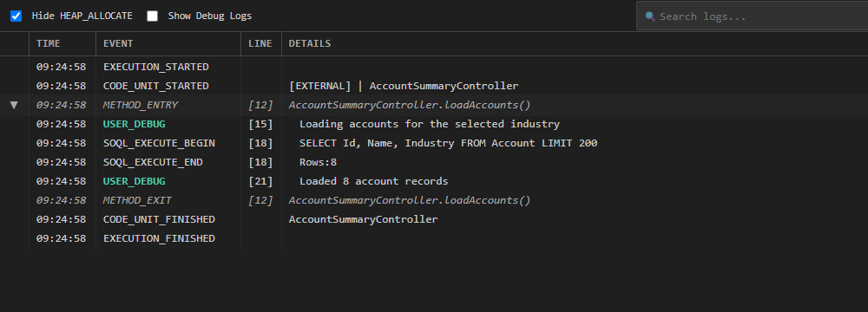Click AccountSummaryController in CODE_UNIT_FINISHED row
This screenshot has width=868, height=312.
coord(363,219)
